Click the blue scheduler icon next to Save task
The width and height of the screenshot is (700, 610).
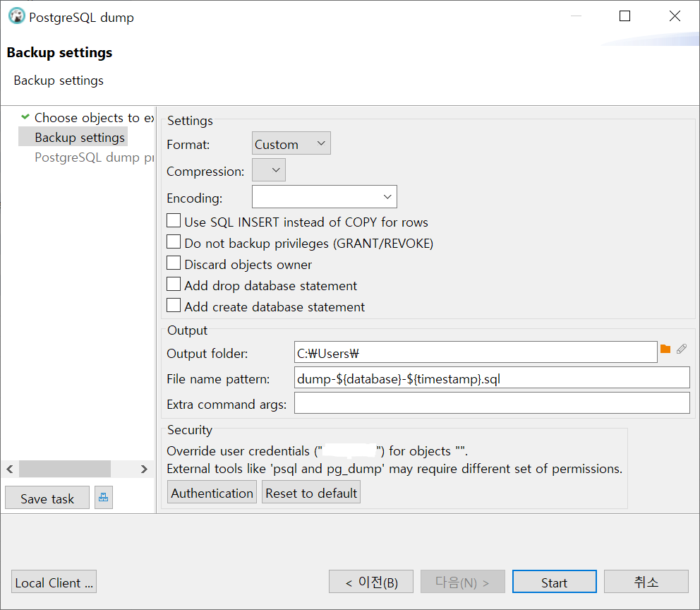point(103,498)
